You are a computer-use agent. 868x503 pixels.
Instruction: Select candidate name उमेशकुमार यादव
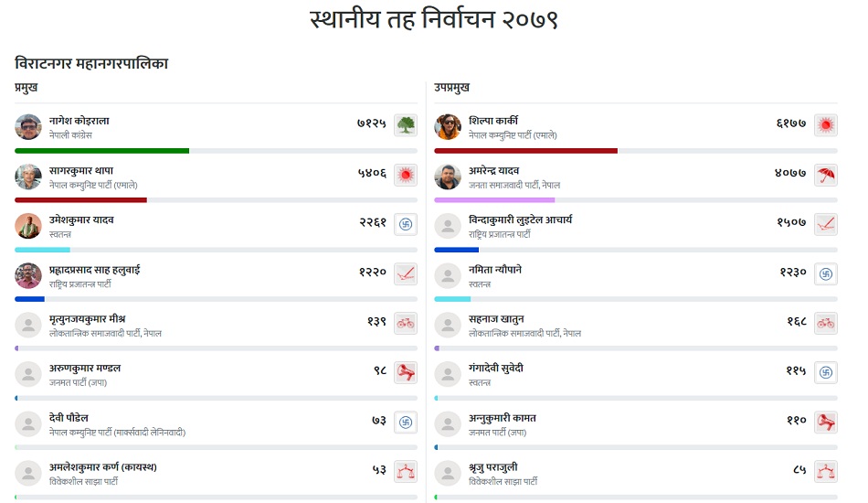coord(81,219)
